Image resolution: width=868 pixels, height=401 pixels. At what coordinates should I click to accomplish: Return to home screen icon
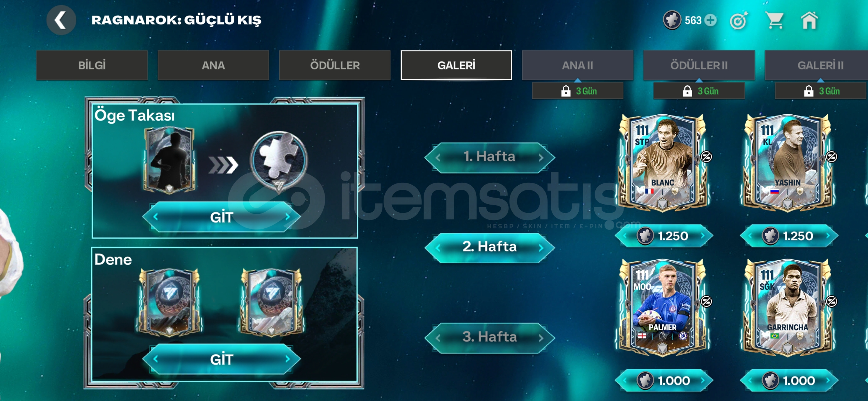pos(809,20)
